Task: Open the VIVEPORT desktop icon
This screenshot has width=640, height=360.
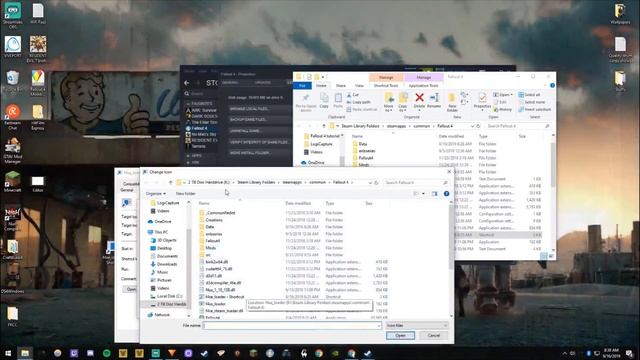Action: point(13,47)
